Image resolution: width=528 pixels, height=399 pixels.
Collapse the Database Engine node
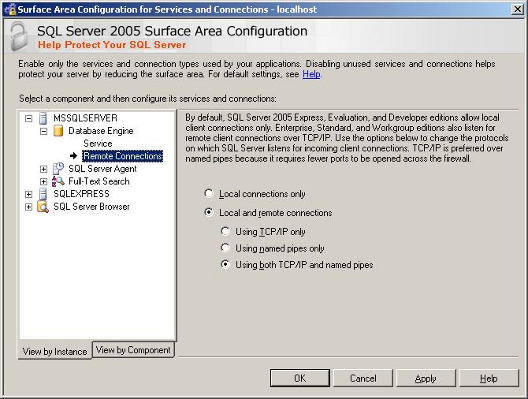tap(43, 131)
